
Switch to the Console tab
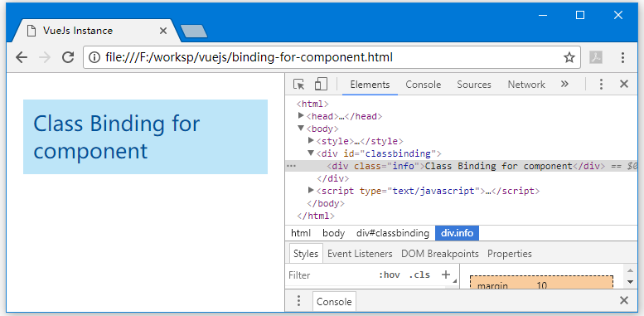point(423,85)
